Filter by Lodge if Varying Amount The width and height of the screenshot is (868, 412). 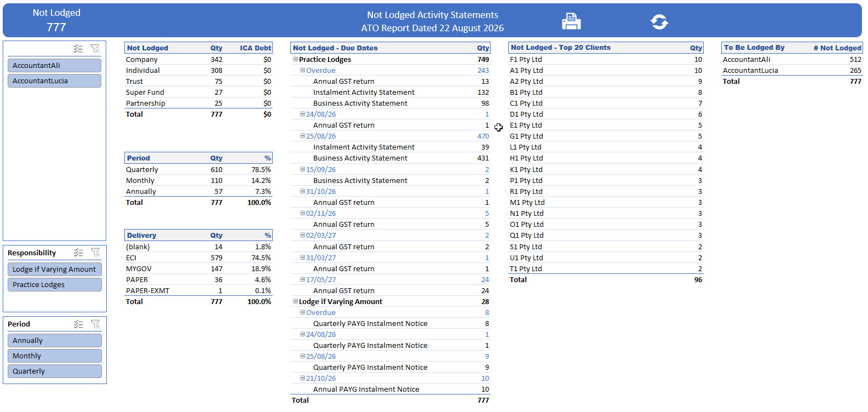click(54, 269)
